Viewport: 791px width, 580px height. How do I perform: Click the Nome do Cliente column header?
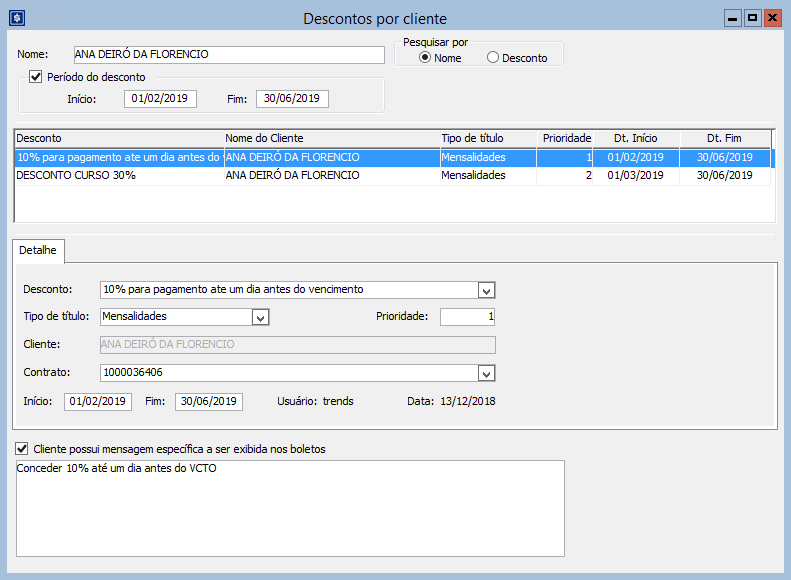(329, 138)
